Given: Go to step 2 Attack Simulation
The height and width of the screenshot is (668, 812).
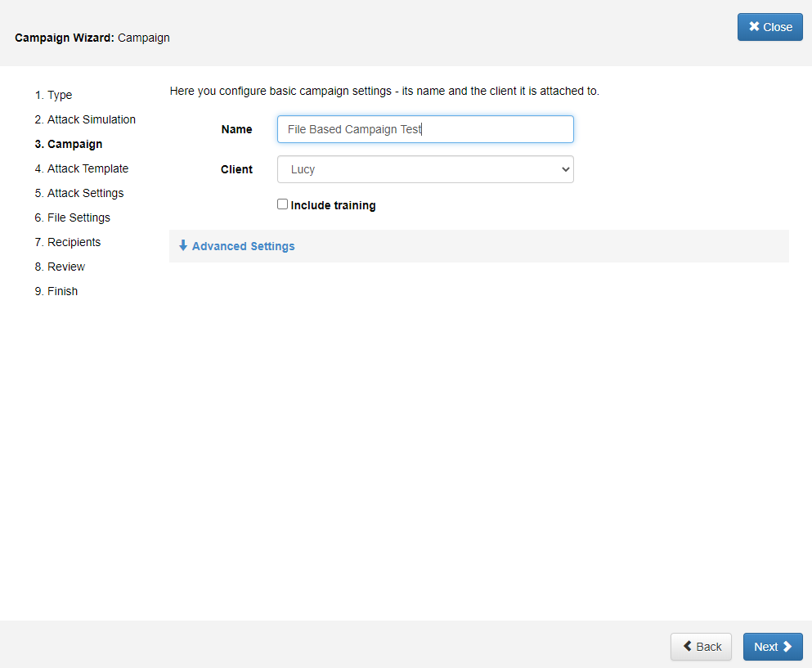Looking at the screenshot, I should [x=85, y=119].
